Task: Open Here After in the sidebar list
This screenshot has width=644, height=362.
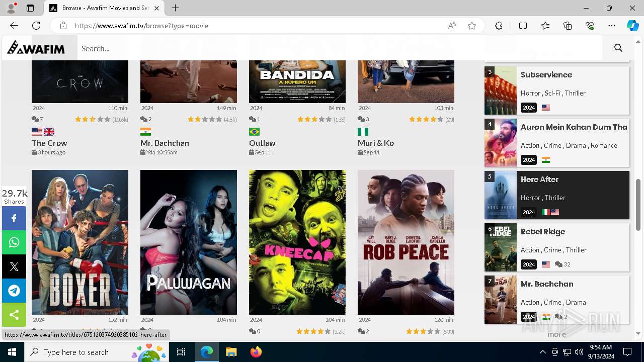Action: [539, 179]
